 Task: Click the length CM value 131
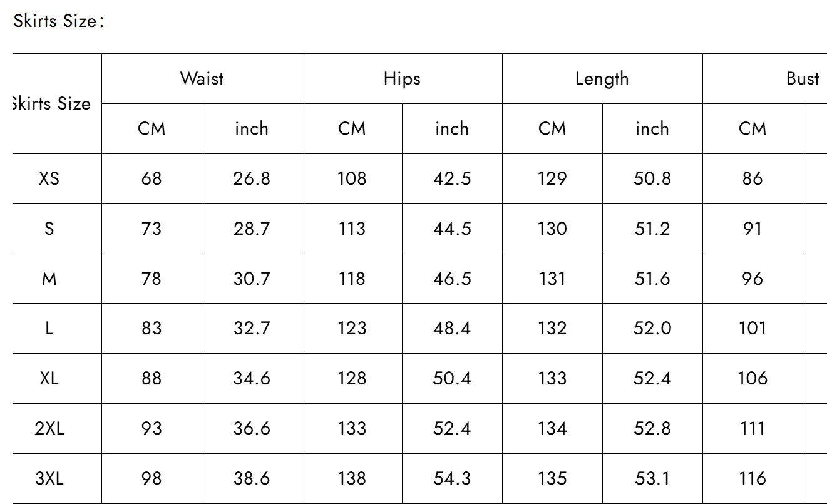pyautogui.click(x=552, y=279)
